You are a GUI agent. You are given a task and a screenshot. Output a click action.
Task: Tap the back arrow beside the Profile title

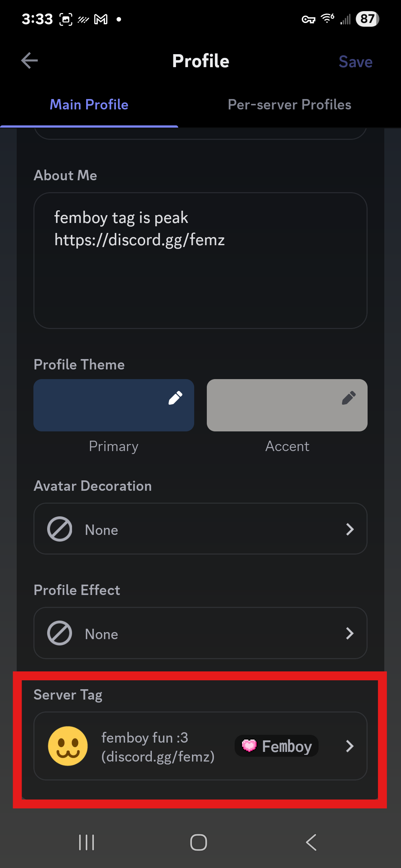(29, 61)
